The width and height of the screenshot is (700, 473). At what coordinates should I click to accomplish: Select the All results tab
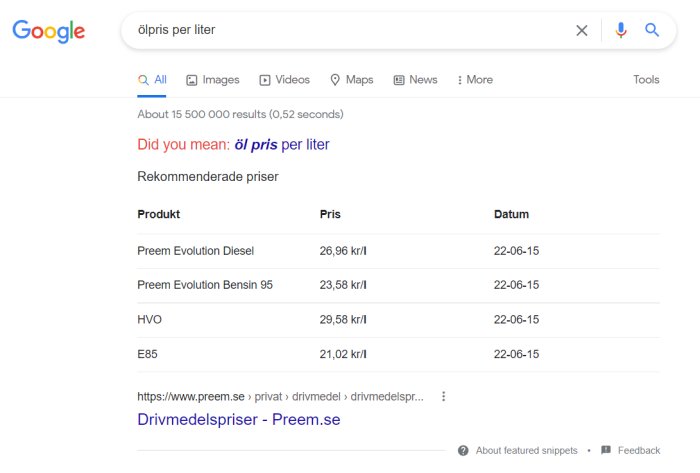tap(152, 80)
